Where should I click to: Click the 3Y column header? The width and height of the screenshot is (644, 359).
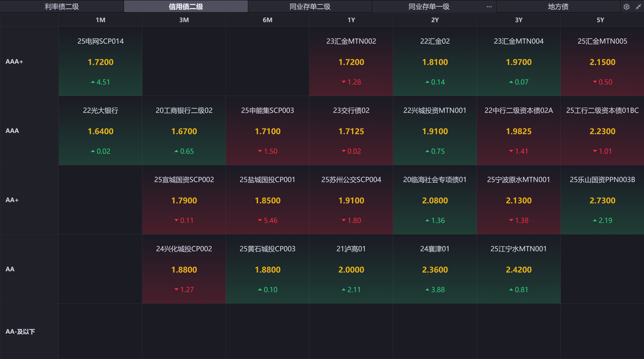tap(518, 20)
